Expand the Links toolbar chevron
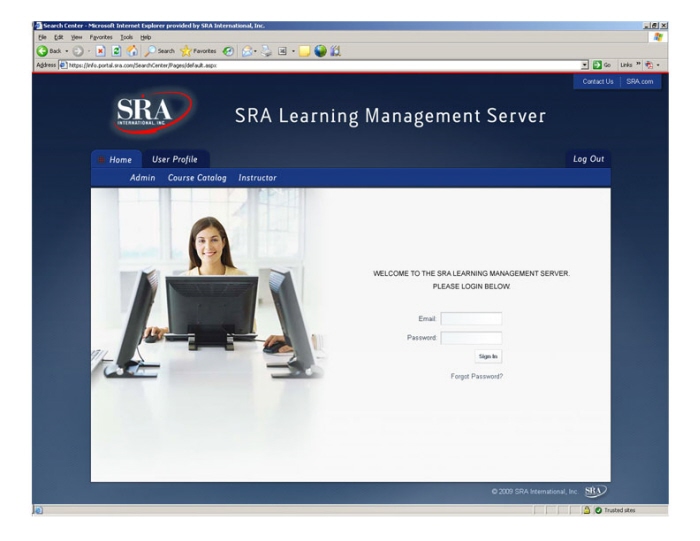This screenshot has height=541, width=700. 638,64
